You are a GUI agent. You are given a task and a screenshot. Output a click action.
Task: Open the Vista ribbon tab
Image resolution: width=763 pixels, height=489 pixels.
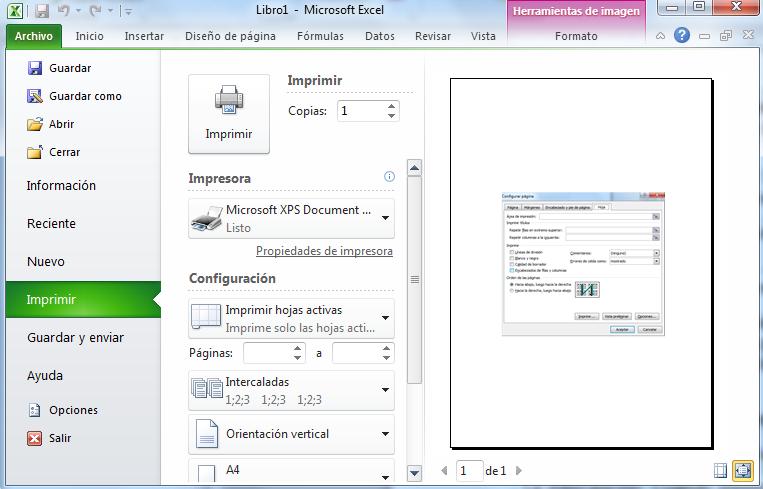pos(483,36)
